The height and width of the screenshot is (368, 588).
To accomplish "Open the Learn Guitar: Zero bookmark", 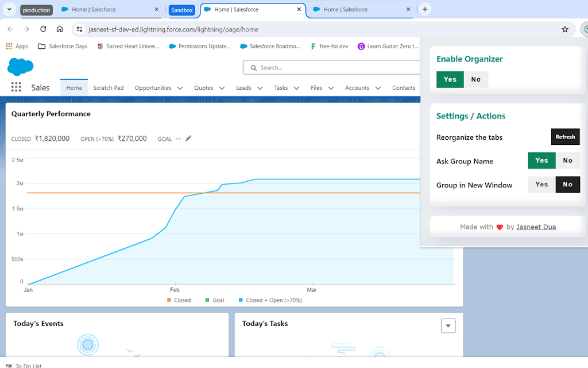I will pos(388,46).
